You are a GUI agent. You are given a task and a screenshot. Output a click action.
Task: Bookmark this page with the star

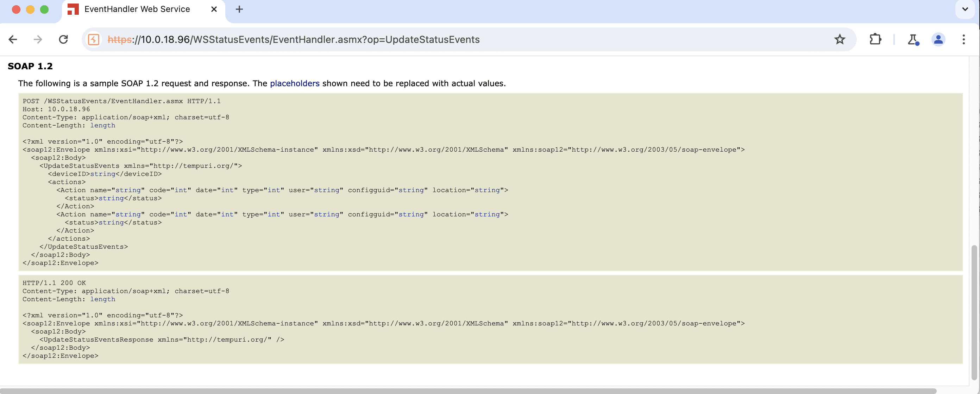[840, 39]
